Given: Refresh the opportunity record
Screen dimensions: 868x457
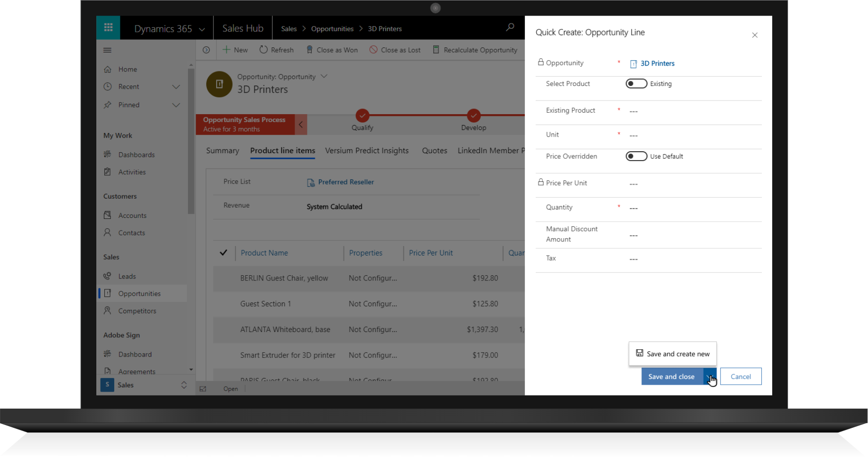Looking at the screenshot, I should click(x=276, y=49).
